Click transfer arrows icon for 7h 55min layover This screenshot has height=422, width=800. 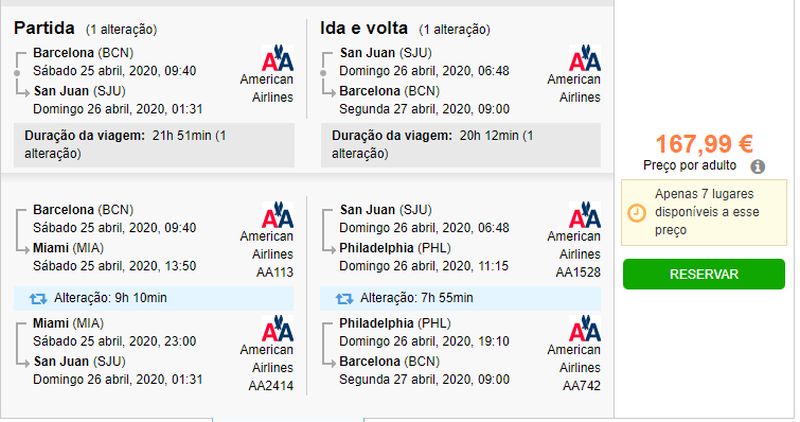tap(344, 299)
